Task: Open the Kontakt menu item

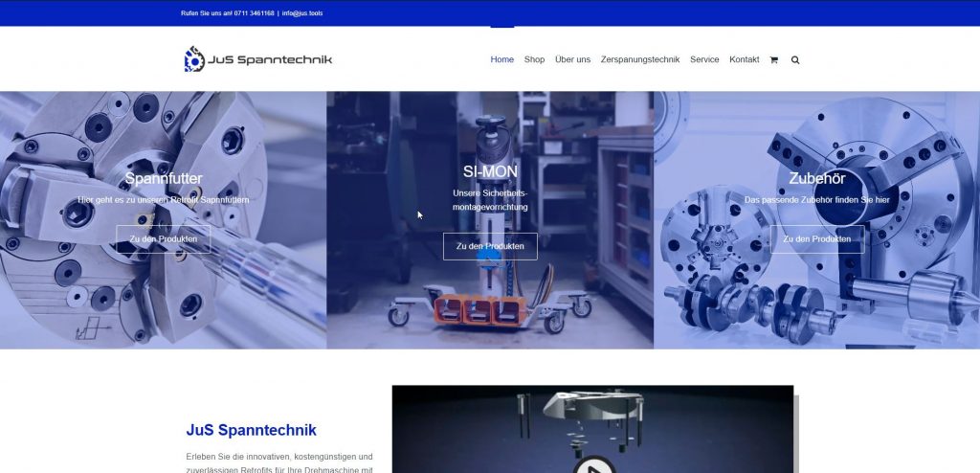Action: point(745,59)
